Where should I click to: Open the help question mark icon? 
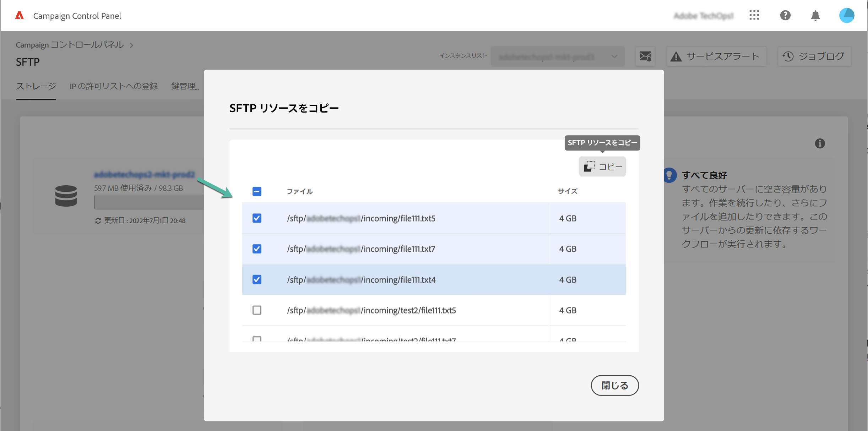click(785, 15)
